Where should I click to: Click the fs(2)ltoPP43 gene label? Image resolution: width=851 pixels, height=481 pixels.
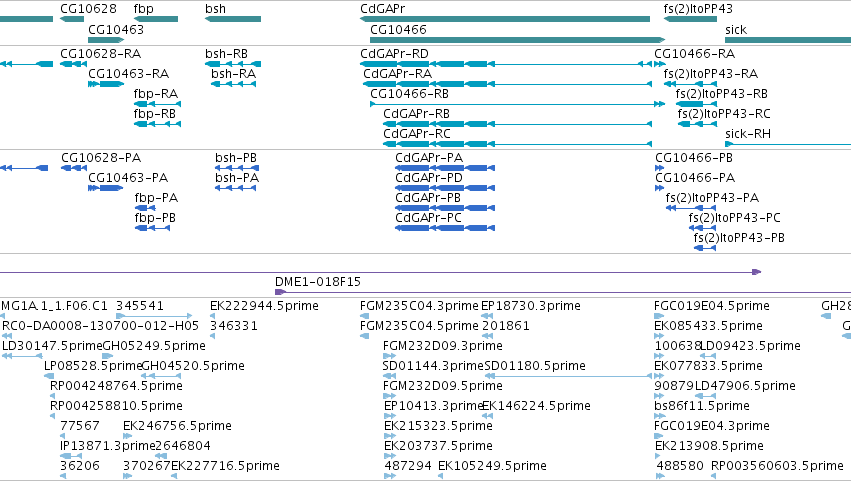pos(698,9)
